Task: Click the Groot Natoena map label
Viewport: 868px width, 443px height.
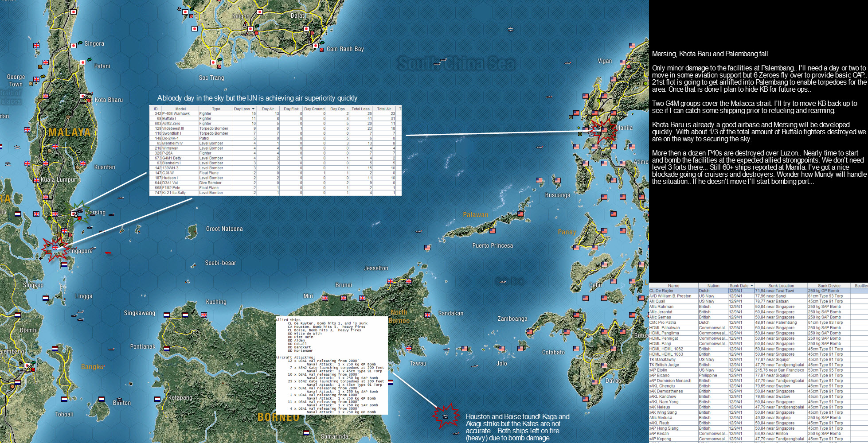Action: 224,229
